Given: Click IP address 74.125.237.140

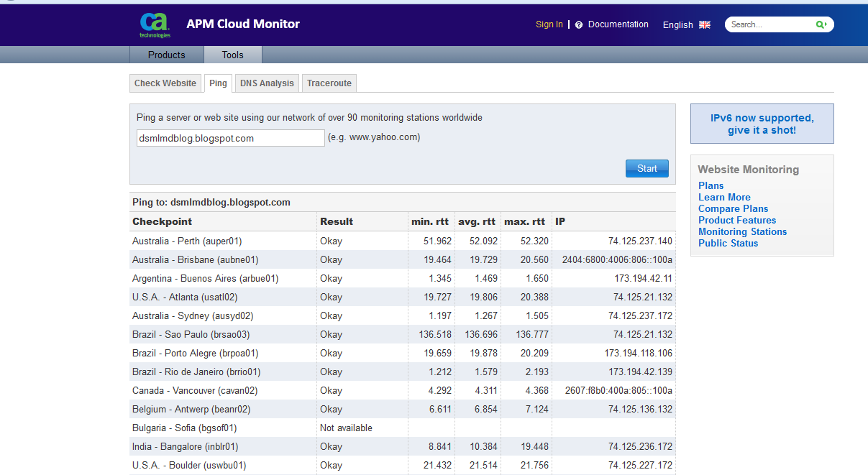Looking at the screenshot, I should [x=640, y=241].
